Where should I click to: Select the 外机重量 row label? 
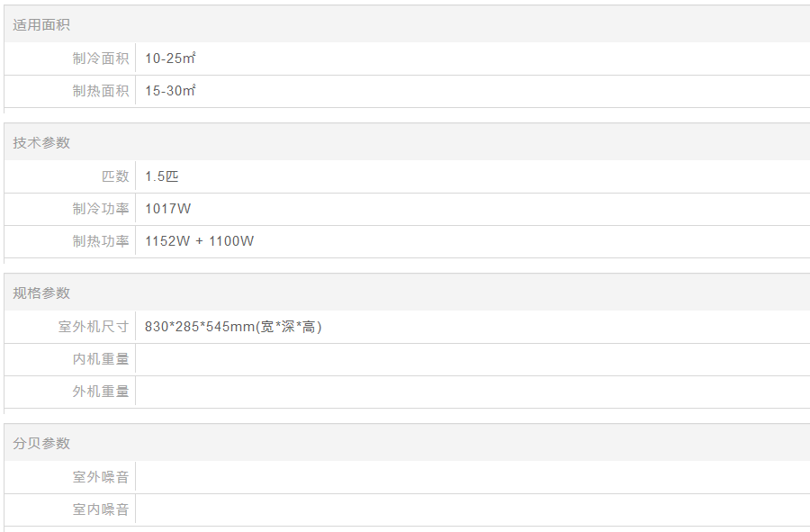101,392
